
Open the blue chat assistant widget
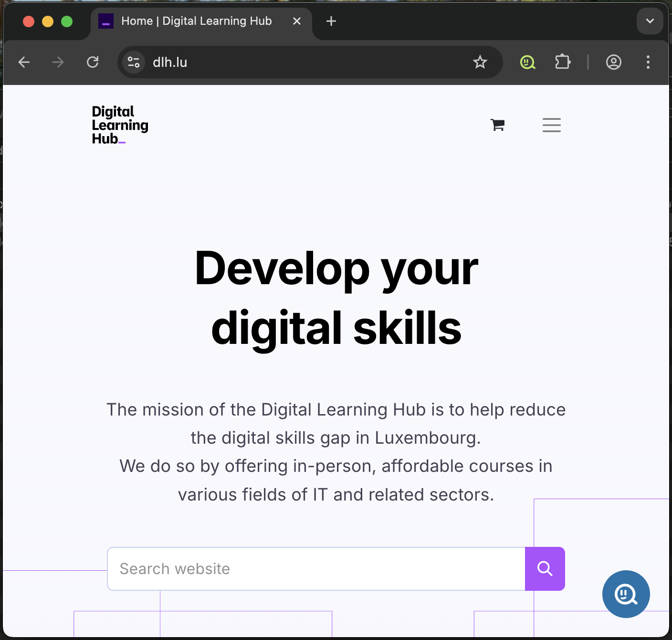[x=626, y=594]
